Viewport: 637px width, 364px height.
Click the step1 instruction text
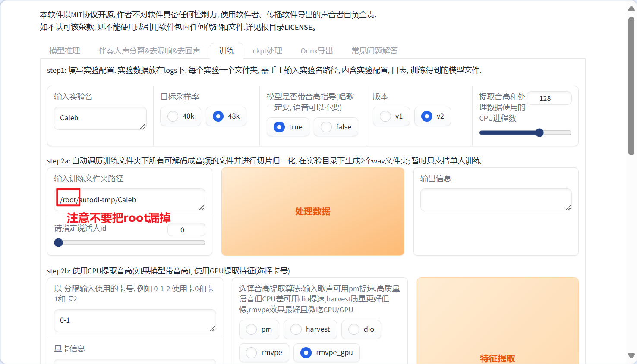tap(264, 70)
